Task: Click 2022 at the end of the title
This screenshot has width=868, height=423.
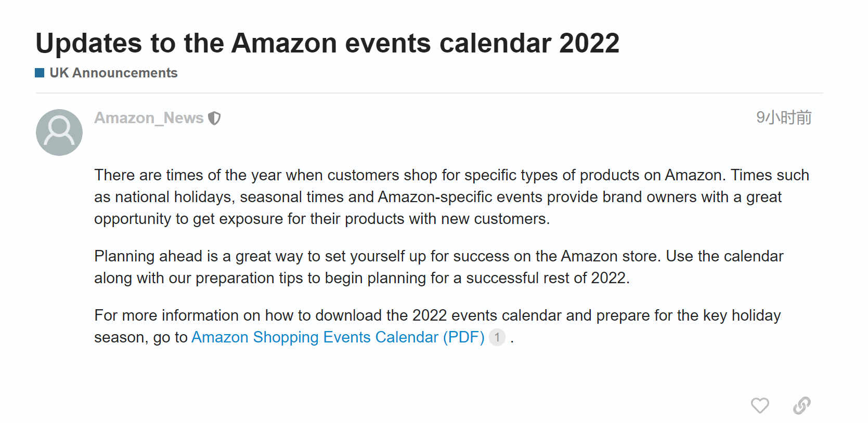Action: point(589,43)
